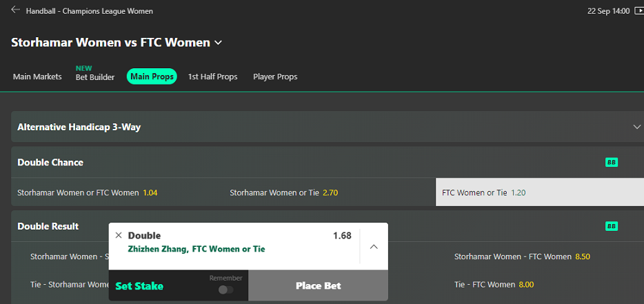Click the Double Chance BB badge

coord(612,163)
